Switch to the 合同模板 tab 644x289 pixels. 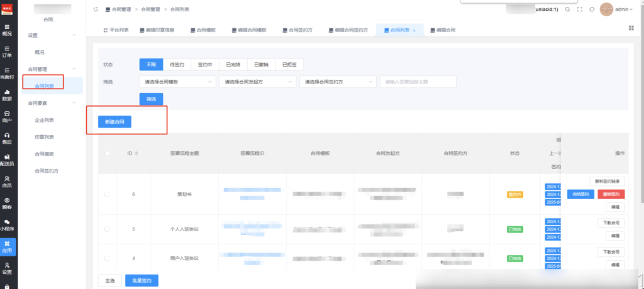pyautogui.click(x=203, y=30)
